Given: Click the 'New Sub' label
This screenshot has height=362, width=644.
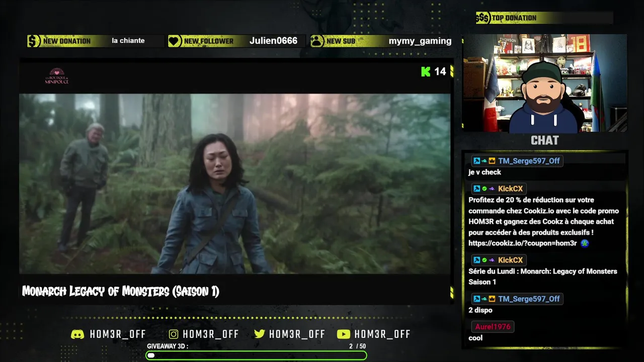Looking at the screenshot, I should [x=341, y=41].
